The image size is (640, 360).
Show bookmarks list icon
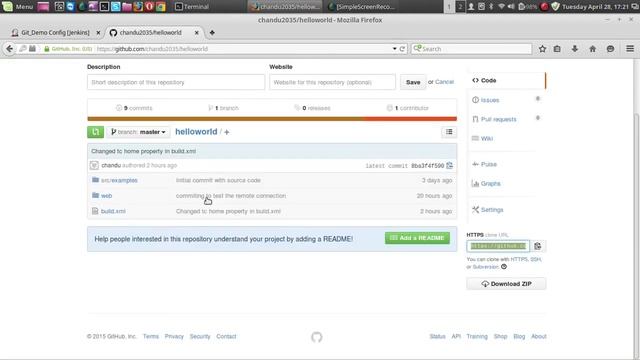click(x=557, y=49)
